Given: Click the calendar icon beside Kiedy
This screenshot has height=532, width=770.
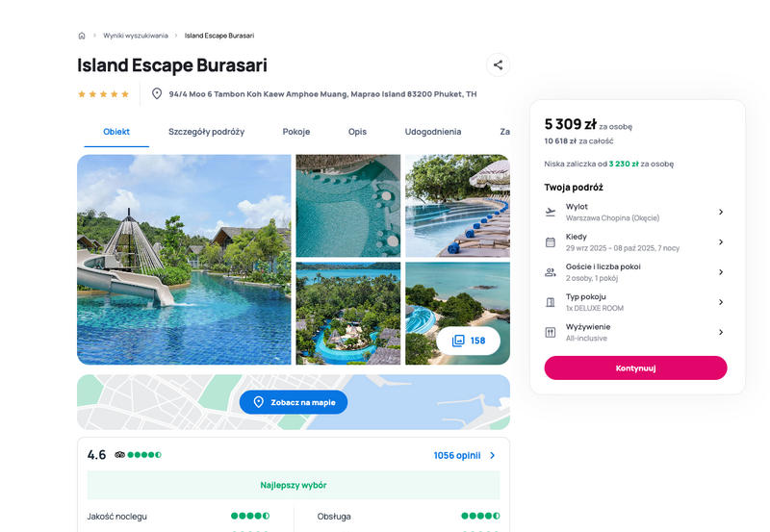Looking at the screenshot, I should (x=551, y=242).
